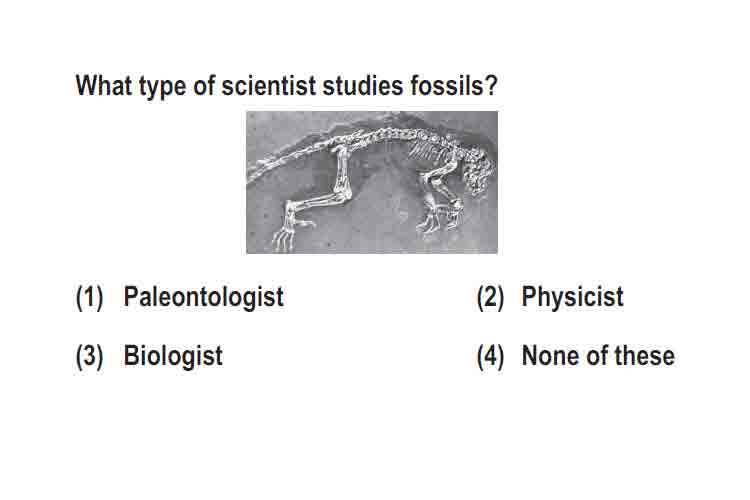Click the (1) option number
Image resolution: width=750 pixels, height=500 pixels.
point(89,298)
